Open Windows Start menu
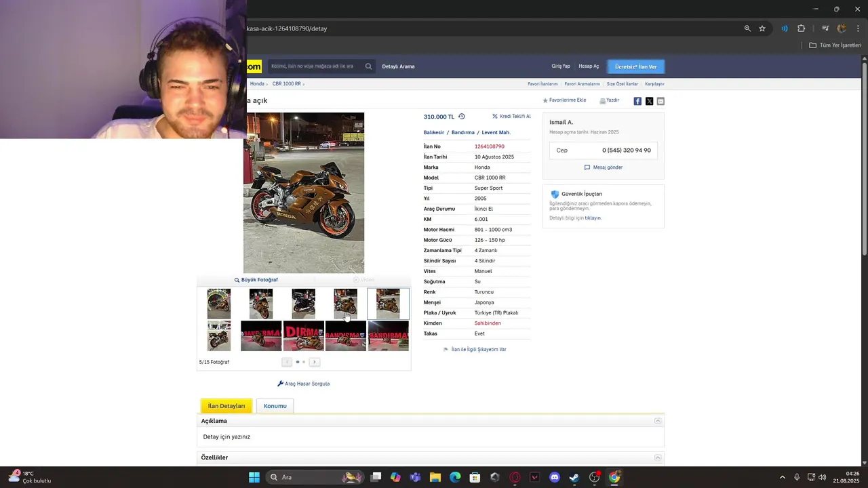The height and width of the screenshot is (488, 868). tap(254, 477)
